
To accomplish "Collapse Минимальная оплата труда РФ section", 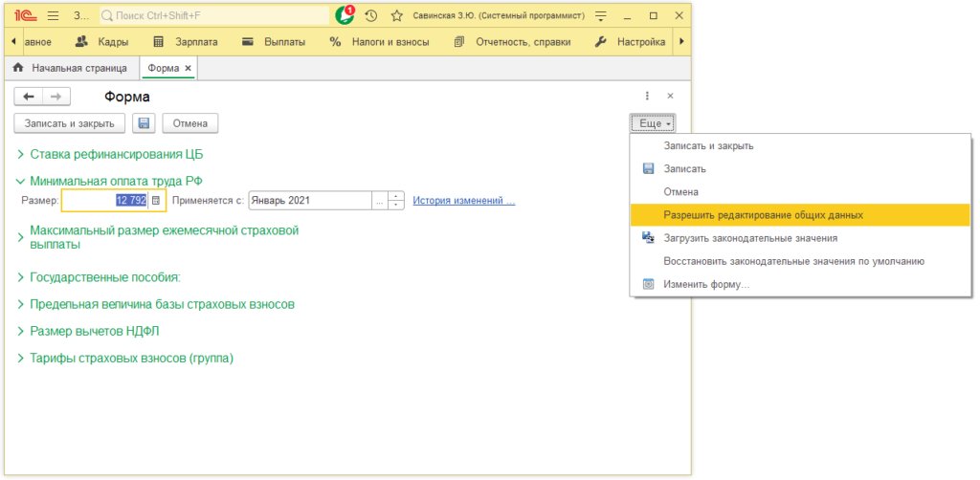I will pos(21,181).
